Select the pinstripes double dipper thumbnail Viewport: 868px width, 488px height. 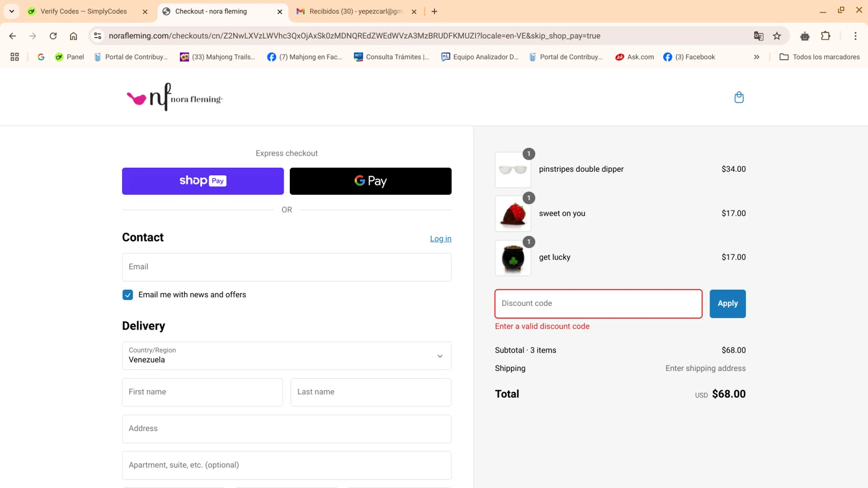pyautogui.click(x=513, y=169)
